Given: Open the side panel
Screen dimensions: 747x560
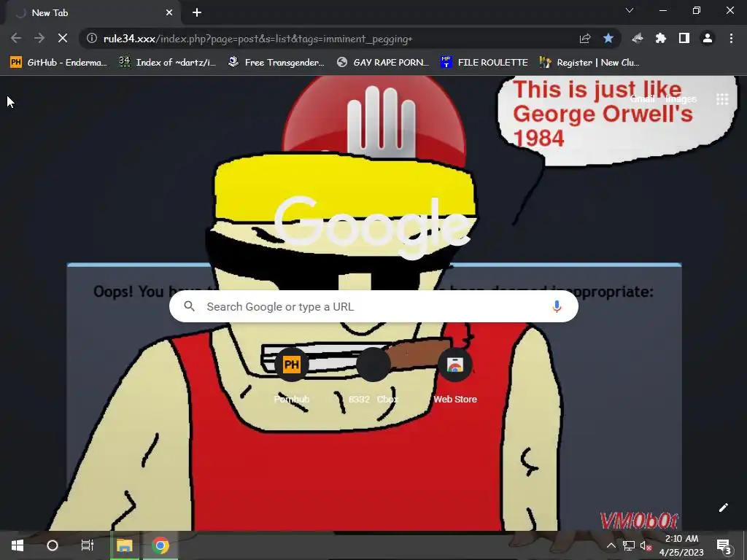Looking at the screenshot, I should click(x=684, y=38).
